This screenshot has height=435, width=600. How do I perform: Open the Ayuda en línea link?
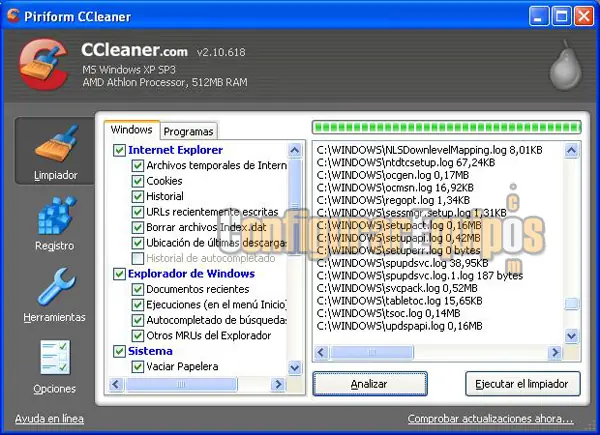[x=49, y=419]
